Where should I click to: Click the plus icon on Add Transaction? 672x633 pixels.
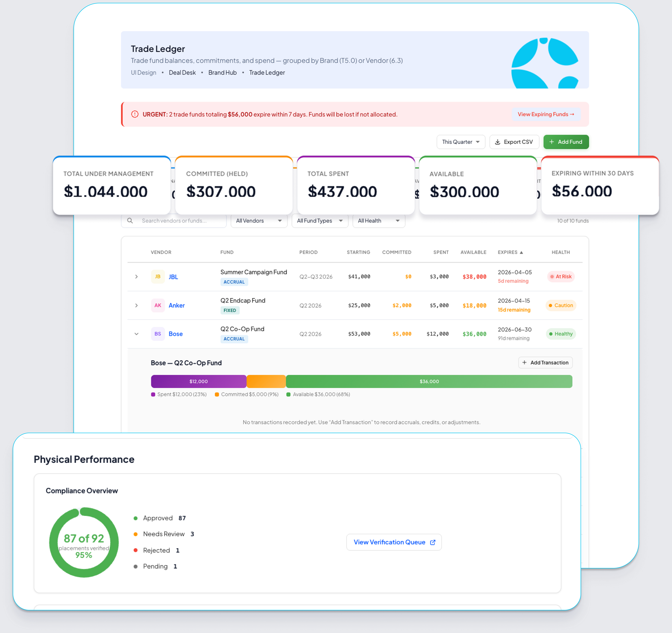coord(524,362)
